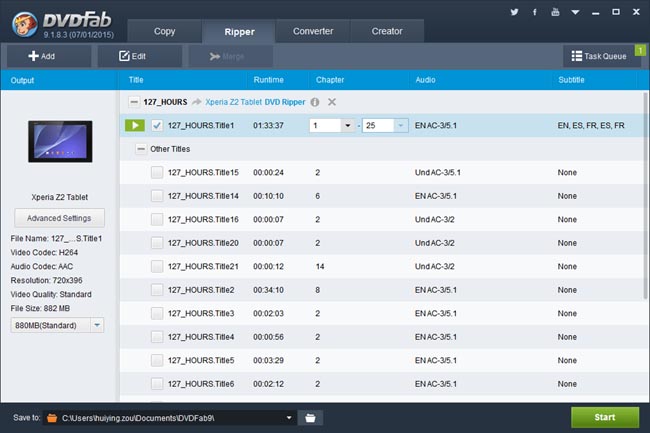Click the DVDFab mascot logo
Screen dimensions: 650x433
[24, 24]
